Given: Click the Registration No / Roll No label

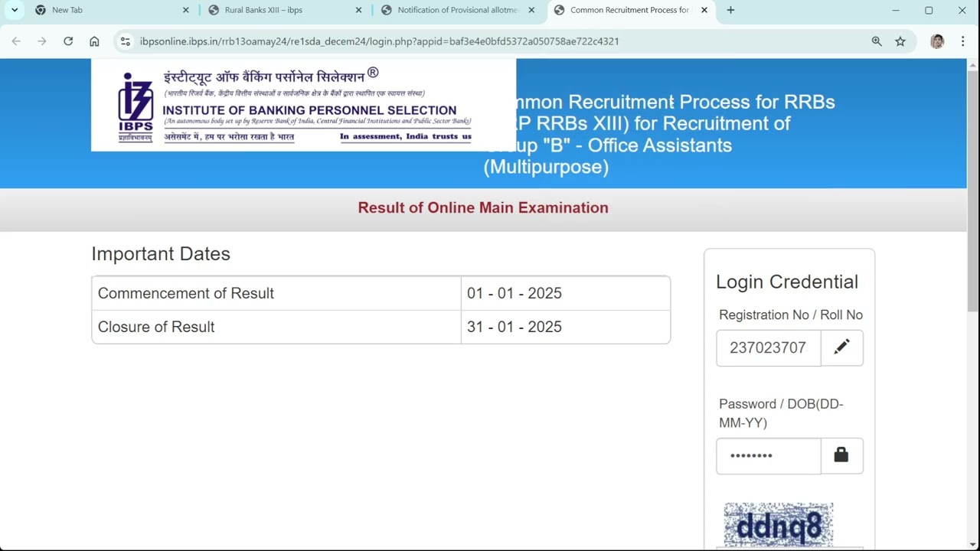Looking at the screenshot, I should pyautogui.click(x=791, y=315).
